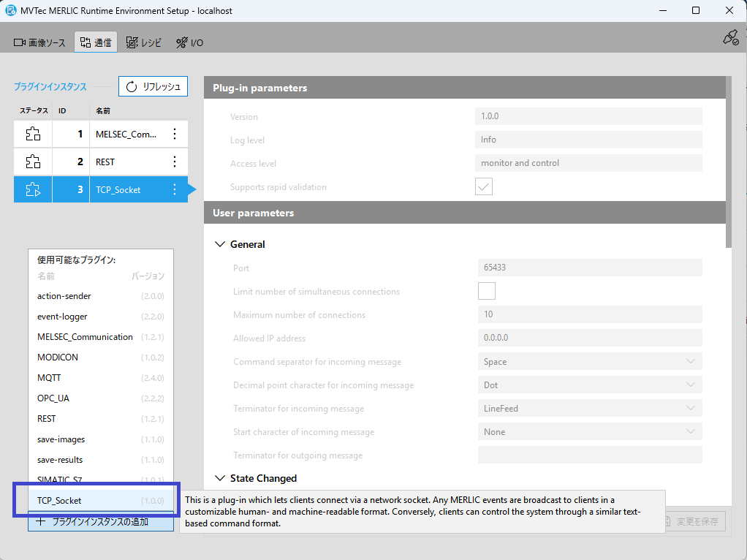
Task: Click the Terminator for outgoing message field
Action: pyautogui.click(x=590, y=455)
